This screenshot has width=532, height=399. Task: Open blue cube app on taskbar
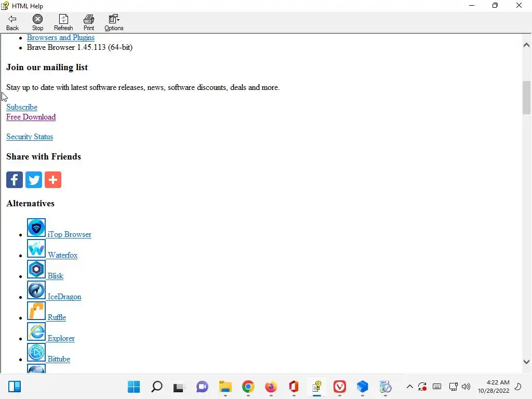pos(362,387)
